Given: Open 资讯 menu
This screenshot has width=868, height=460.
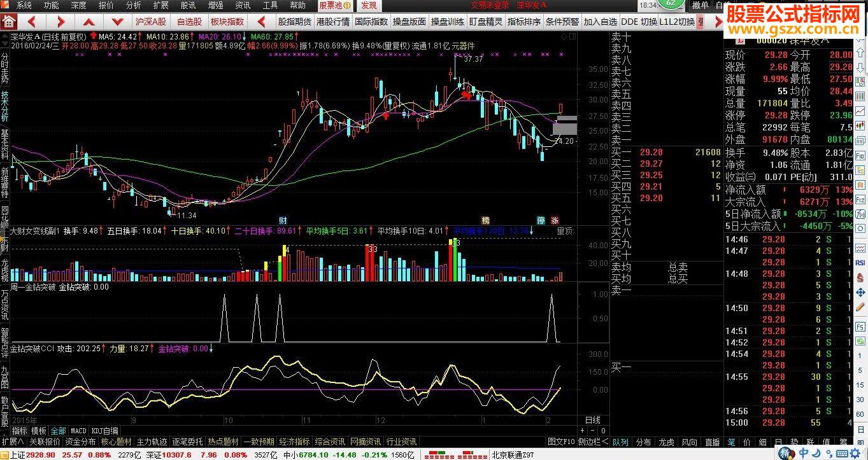Looking at the screenshot, I should coord(243,5).
